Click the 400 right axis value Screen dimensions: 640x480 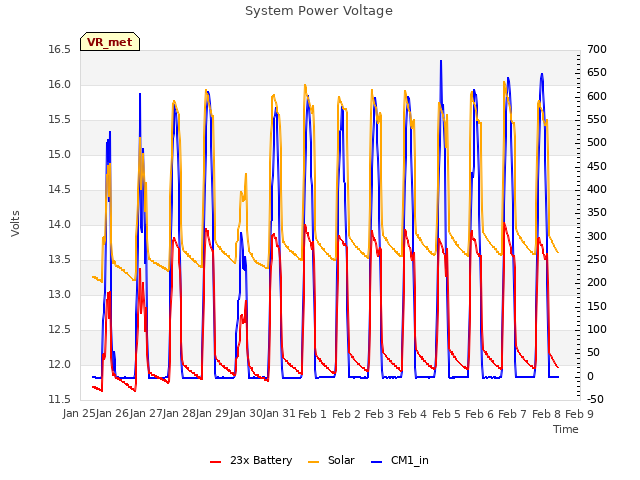coord(597,190)
